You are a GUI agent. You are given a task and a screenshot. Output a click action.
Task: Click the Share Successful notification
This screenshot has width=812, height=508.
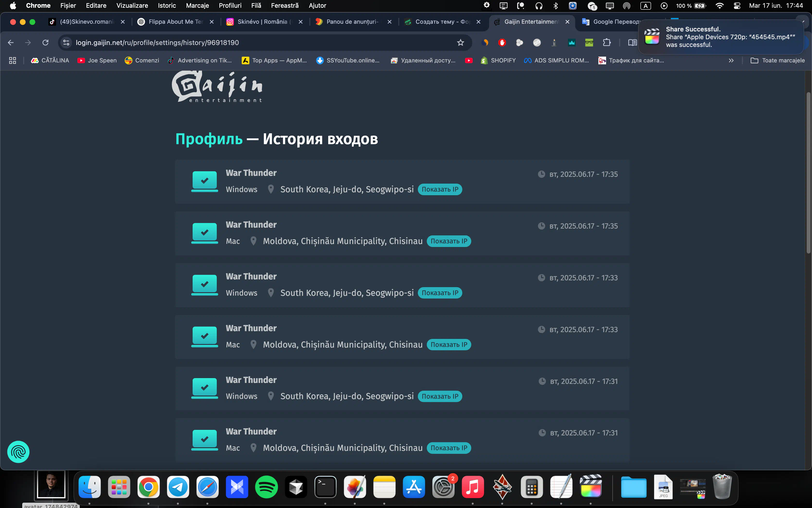pos(721,37)
